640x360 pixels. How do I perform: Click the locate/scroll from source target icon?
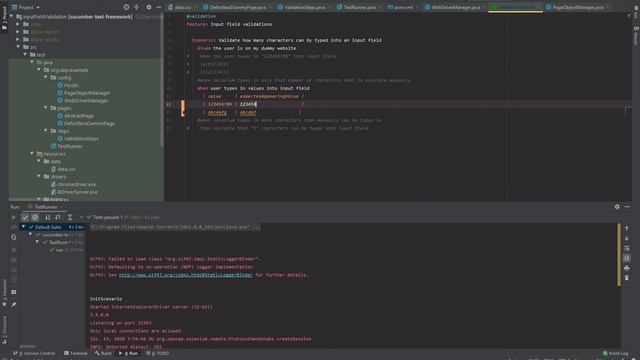pos(127,7)
